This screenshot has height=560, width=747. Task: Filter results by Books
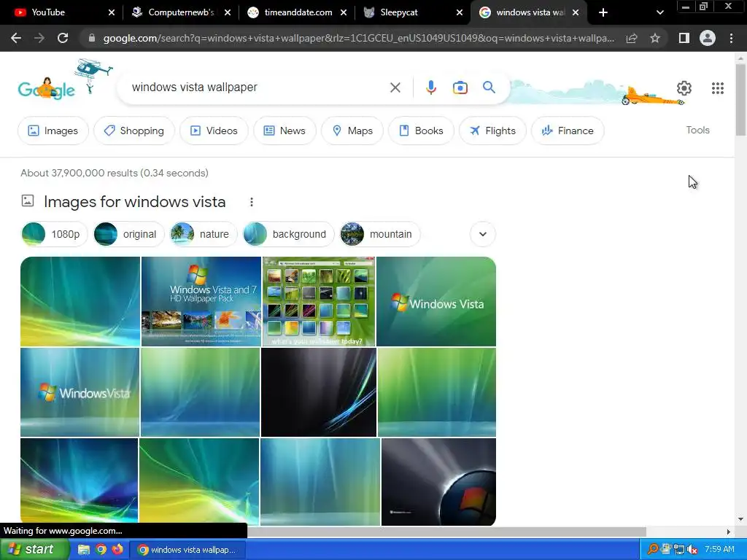421,131
